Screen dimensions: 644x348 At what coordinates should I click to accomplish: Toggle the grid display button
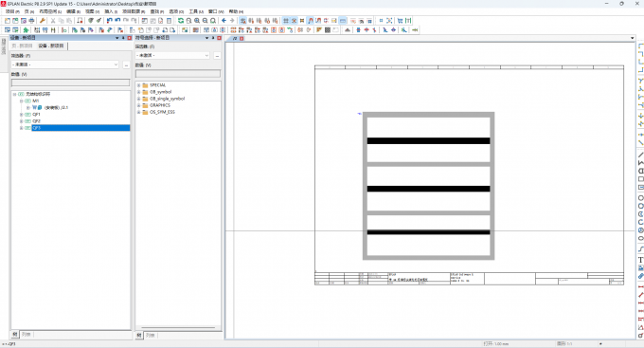coord(286,21)
